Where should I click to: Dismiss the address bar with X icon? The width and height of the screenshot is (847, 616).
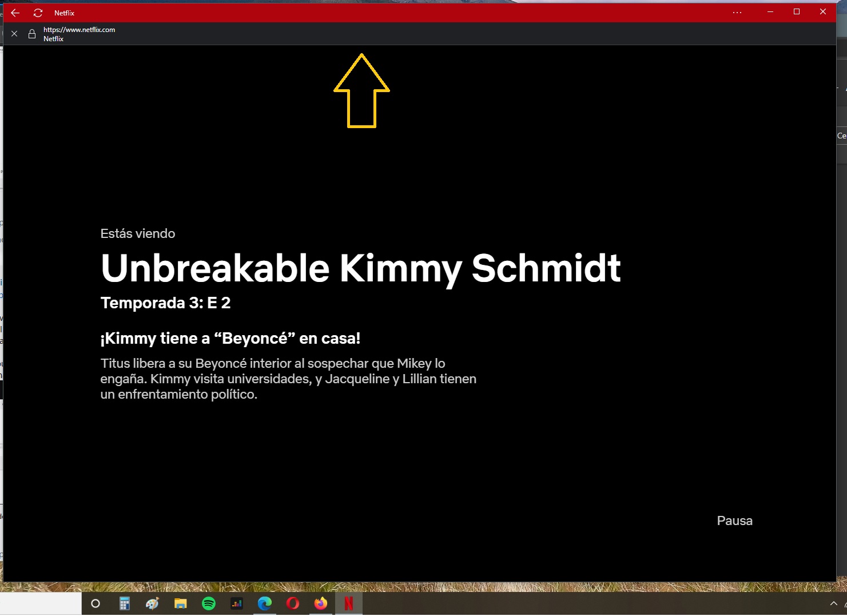[14, 34]
